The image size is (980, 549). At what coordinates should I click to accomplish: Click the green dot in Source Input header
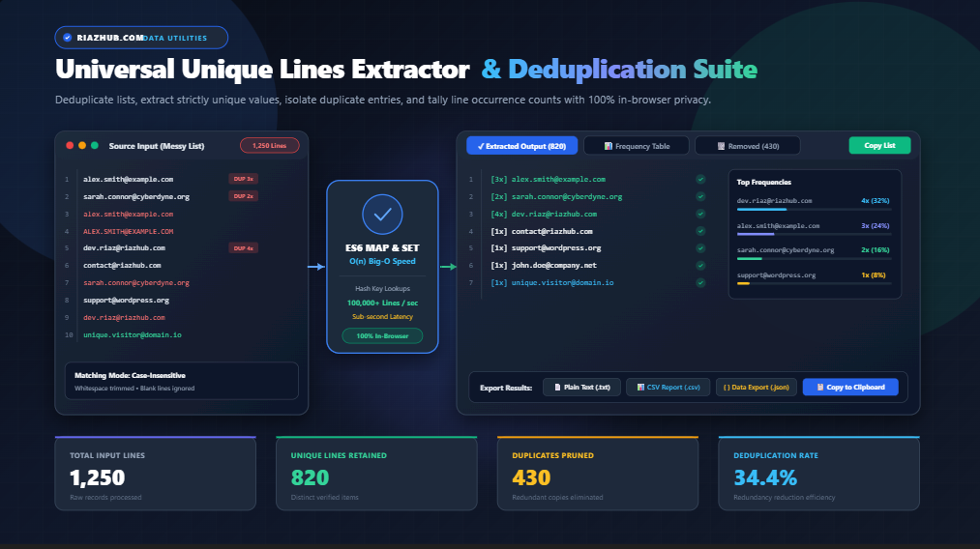(x=95, y=146)
